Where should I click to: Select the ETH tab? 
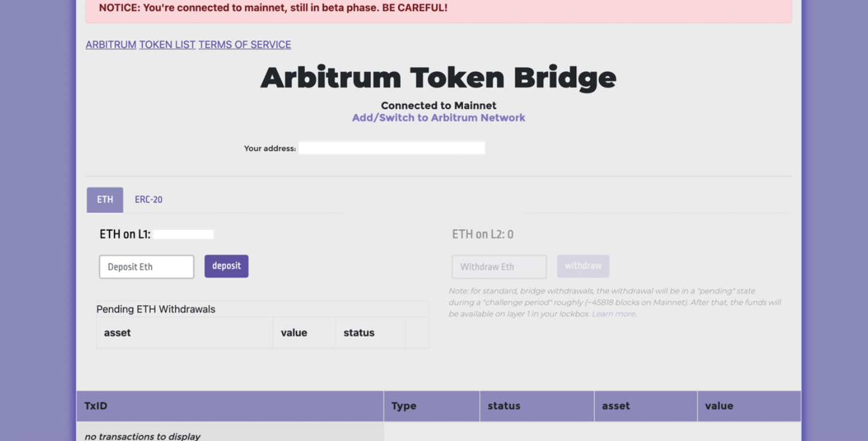click(105, 200)
